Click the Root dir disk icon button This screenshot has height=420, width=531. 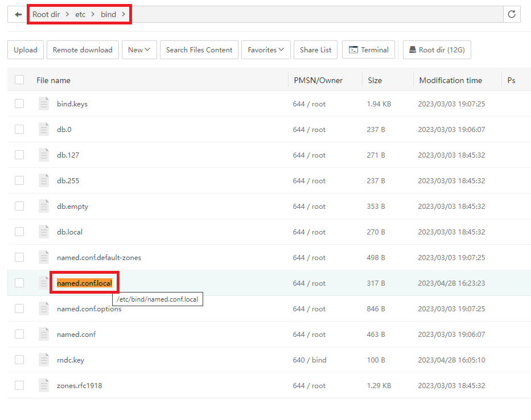coord(437,50)
